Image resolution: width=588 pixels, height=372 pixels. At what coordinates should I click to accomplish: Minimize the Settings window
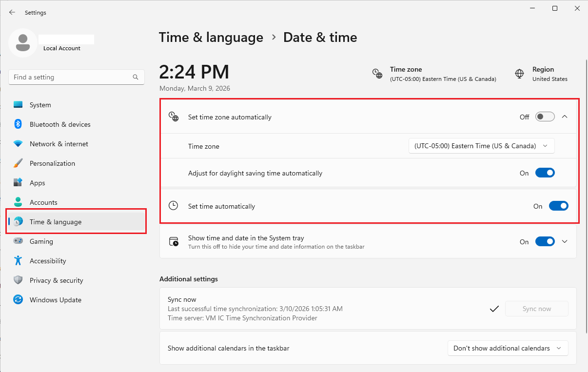coord(532,8)
